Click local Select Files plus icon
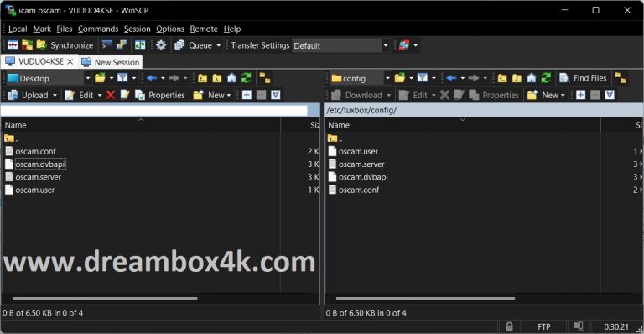644x334 pixels. [x=247, y=95]
